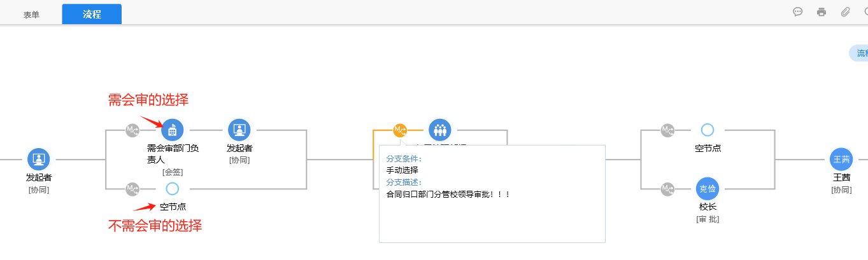This screenshot has height=260, width=868.
Task: Select the 克俭 avatar of the 校长 node
Action: pos(708,188)
